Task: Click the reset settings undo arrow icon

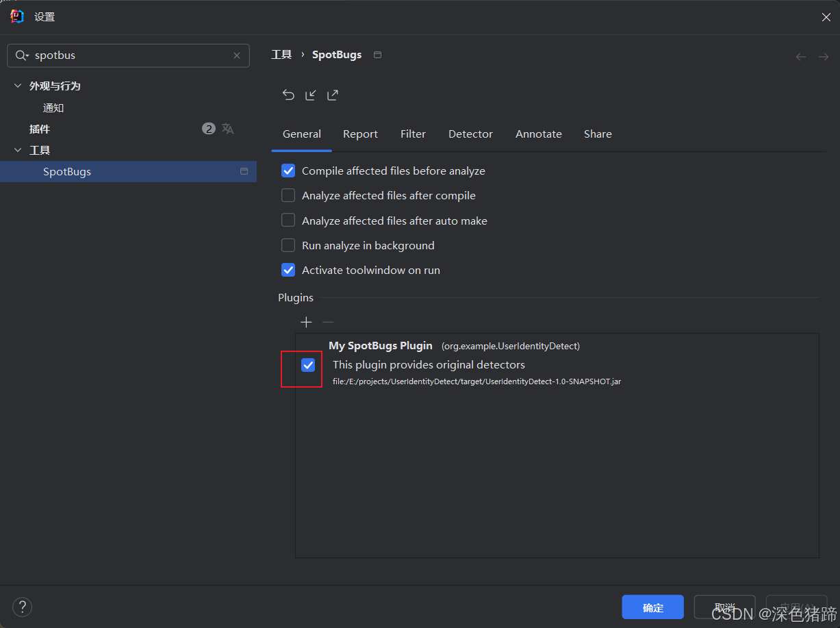Action: click(288, 95)
